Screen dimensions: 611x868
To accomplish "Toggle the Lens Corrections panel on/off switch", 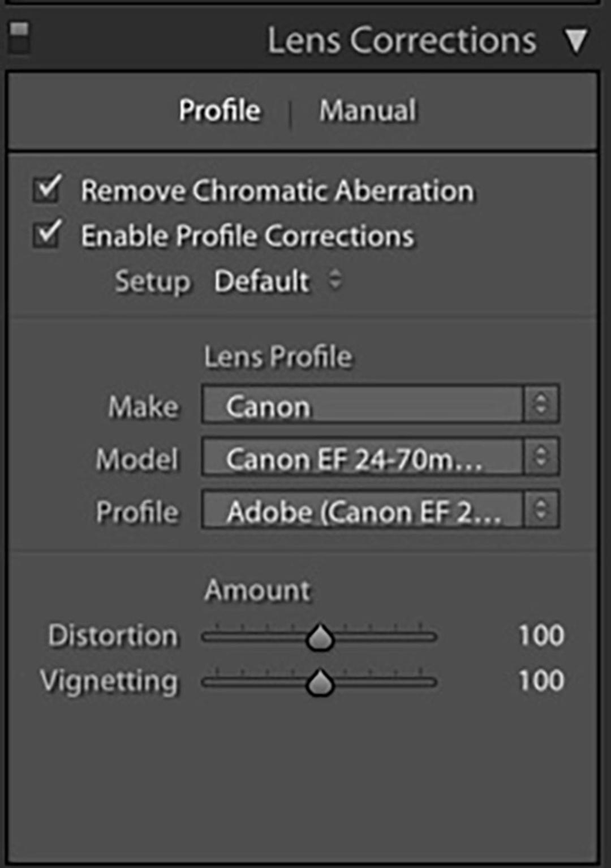I will [x=19, y=38].
